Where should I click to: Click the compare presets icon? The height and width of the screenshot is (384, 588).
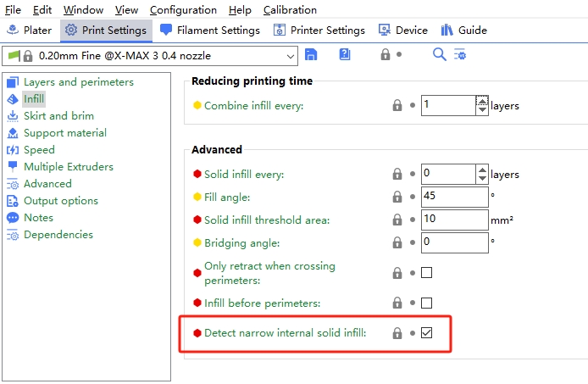[460, 55]
